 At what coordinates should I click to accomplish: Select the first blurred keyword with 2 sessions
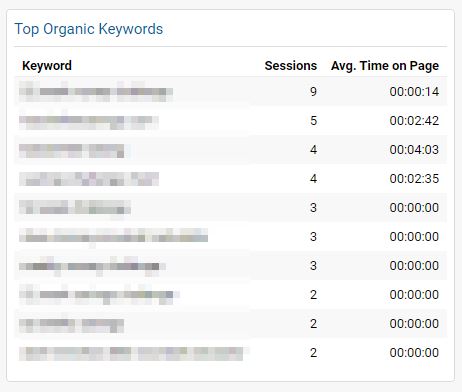(99, 295)
